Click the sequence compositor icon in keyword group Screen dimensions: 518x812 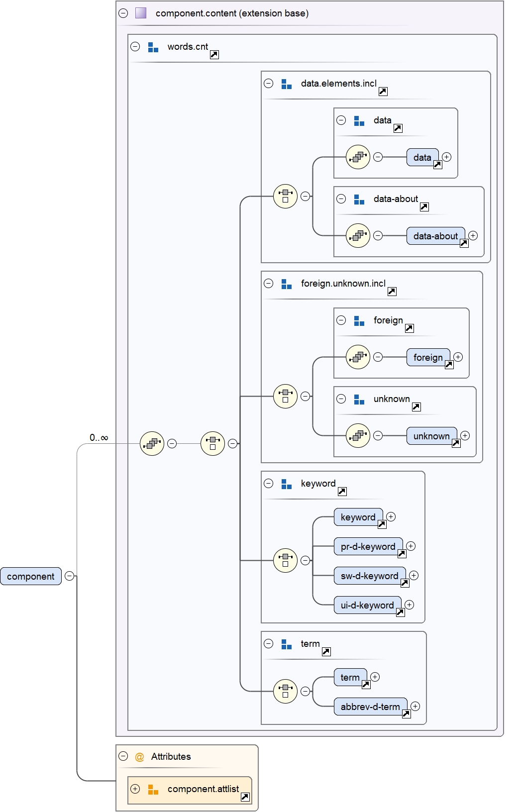tap(285, 560)
